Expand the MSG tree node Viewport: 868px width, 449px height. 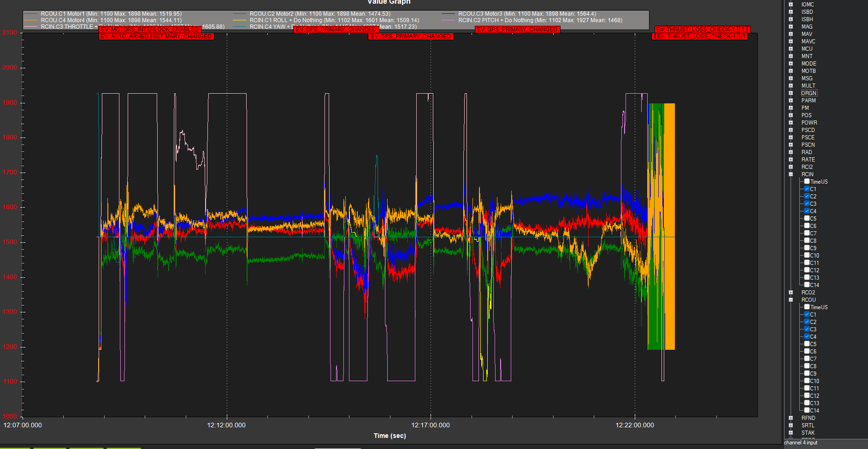point(791,78)
